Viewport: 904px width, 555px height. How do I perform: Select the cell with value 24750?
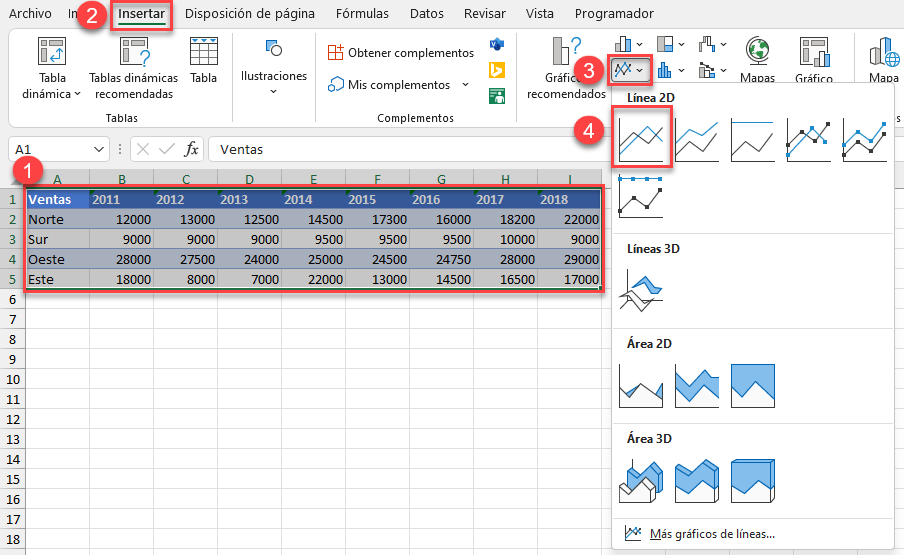[442, 259]
